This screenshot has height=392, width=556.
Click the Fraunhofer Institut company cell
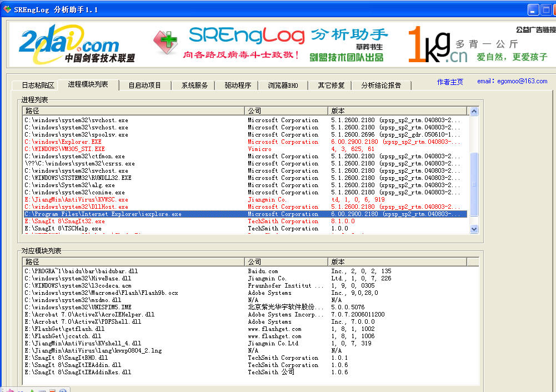pos(285,285)
